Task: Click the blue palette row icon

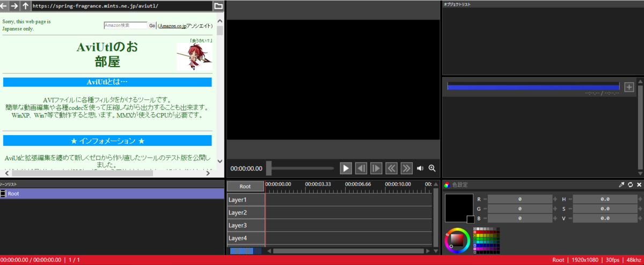Action: click(475, 245)
